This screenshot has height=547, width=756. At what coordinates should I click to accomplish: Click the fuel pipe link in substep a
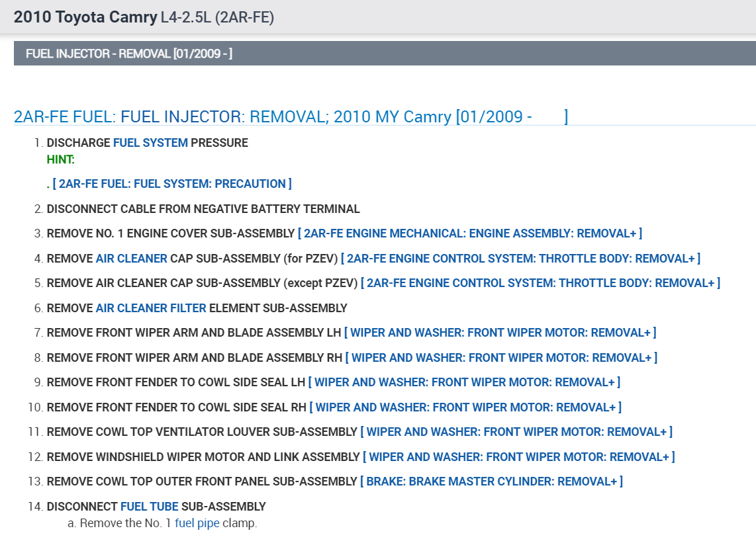[197, 524]
